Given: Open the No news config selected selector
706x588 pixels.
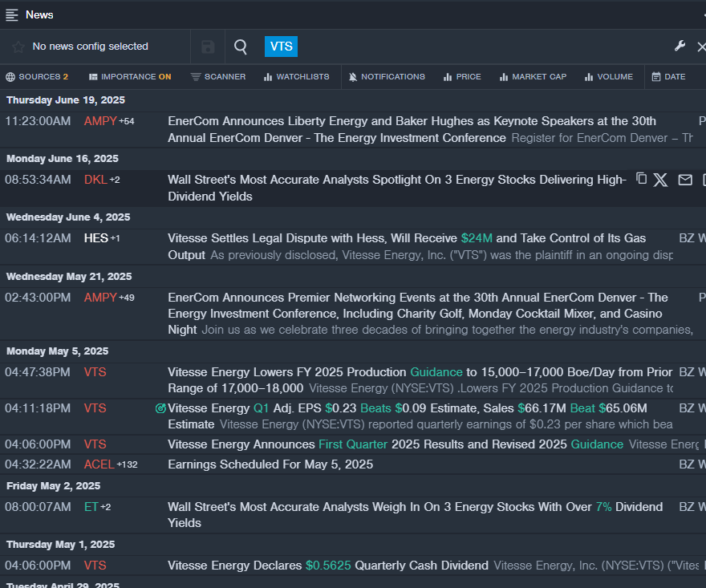Looking at the screenshot, I should pos(90,47).
